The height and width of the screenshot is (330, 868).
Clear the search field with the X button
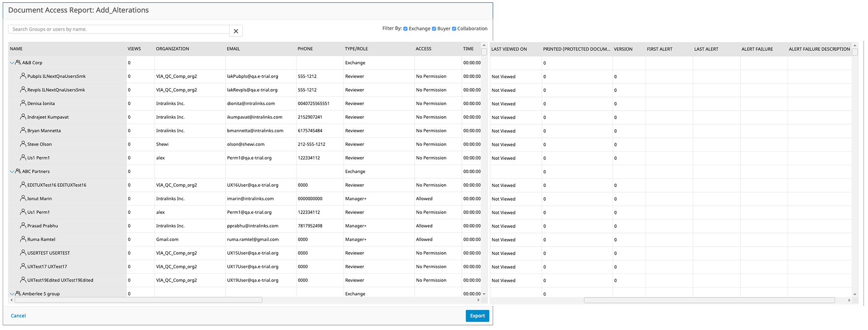tap(236, 31)
